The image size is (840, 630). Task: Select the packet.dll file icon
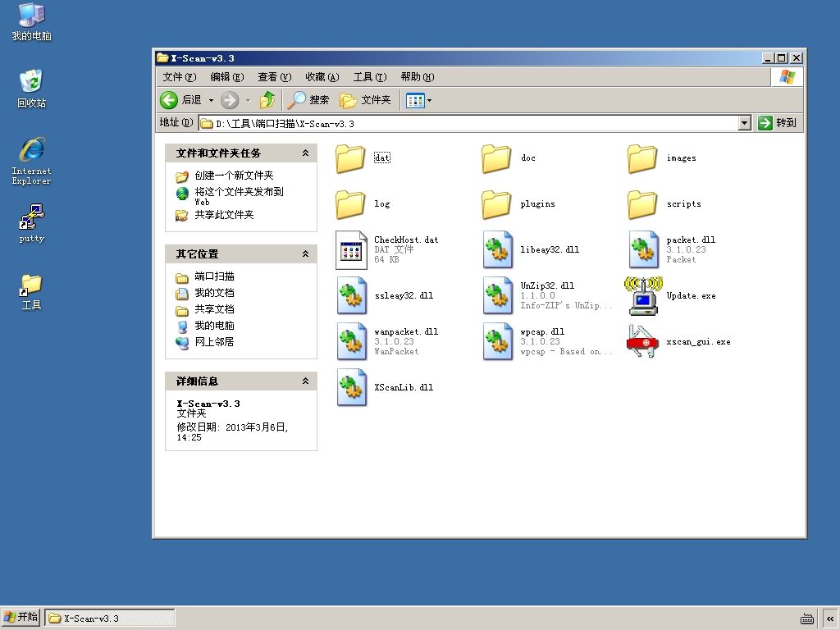pyautogui.click(x=643, y=249)
